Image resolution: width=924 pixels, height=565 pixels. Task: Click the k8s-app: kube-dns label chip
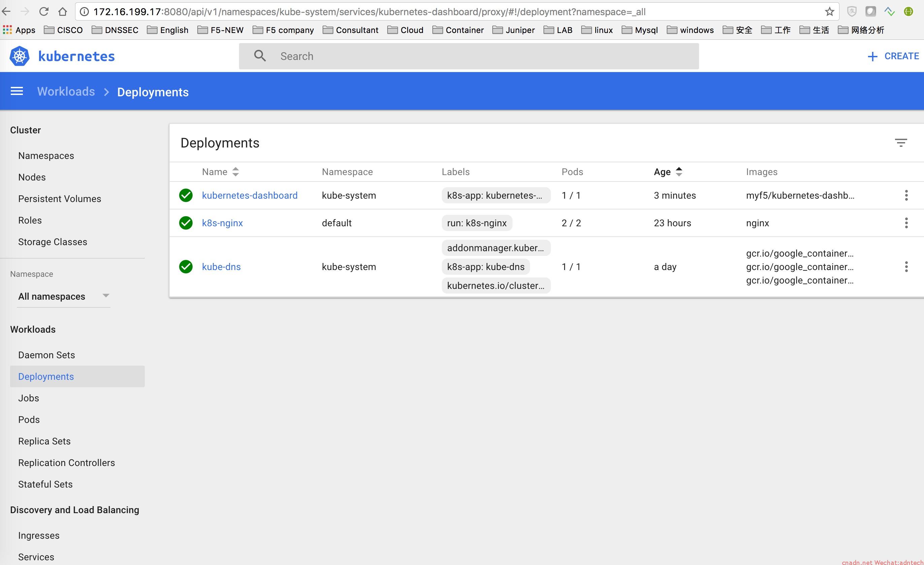tap(486, 267)
